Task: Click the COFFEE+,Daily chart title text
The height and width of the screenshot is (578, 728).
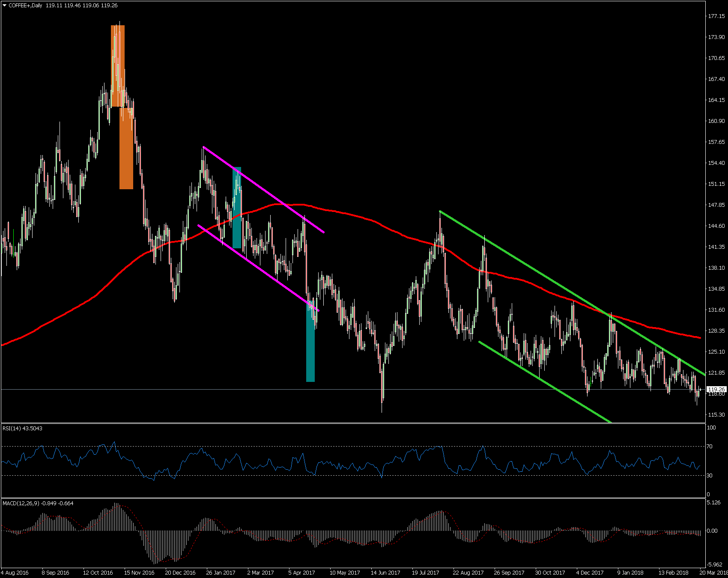Action: (x=25, y=6)
